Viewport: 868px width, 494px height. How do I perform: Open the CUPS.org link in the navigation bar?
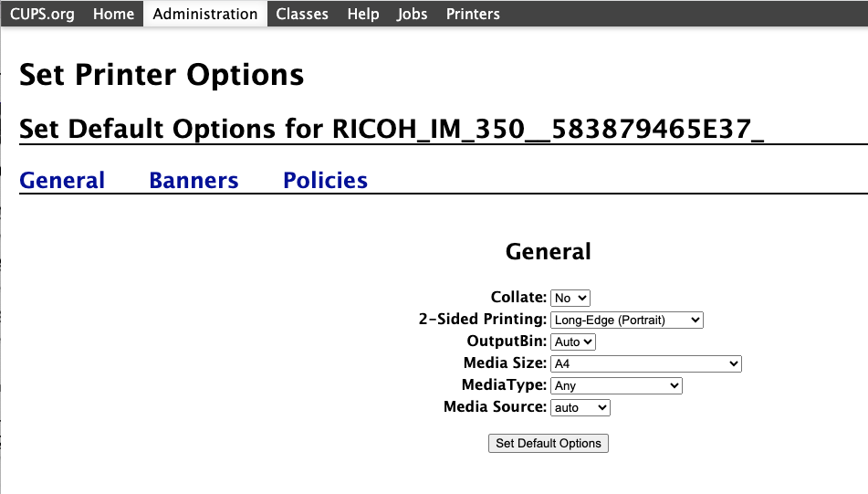42,14
